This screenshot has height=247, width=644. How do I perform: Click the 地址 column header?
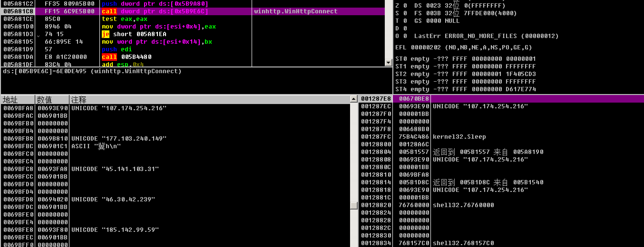pyautogui.click(x=18, y=100)
